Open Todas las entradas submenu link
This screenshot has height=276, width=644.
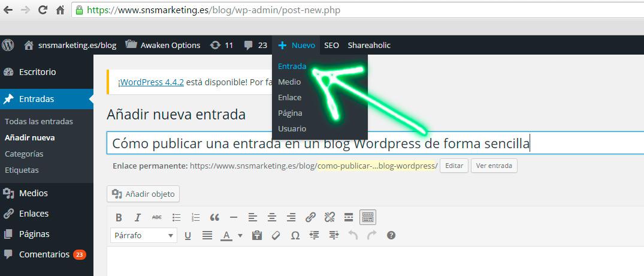pos(38,121)
